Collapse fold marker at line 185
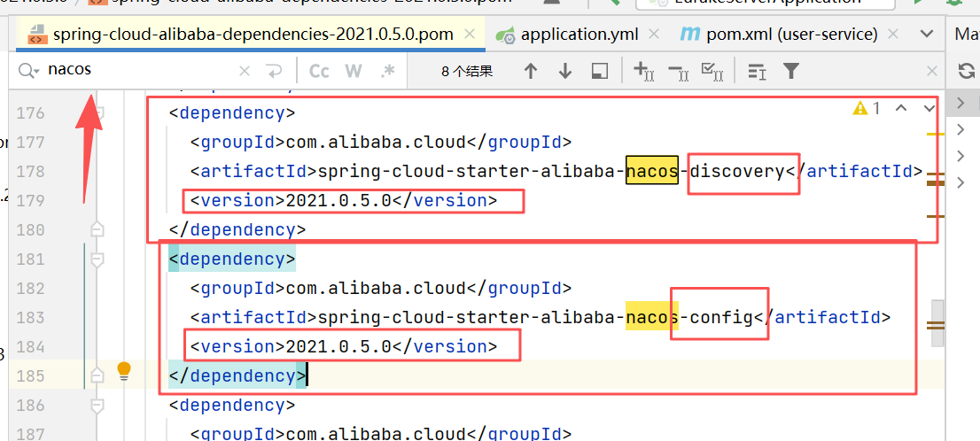 [x=97, y=375]
